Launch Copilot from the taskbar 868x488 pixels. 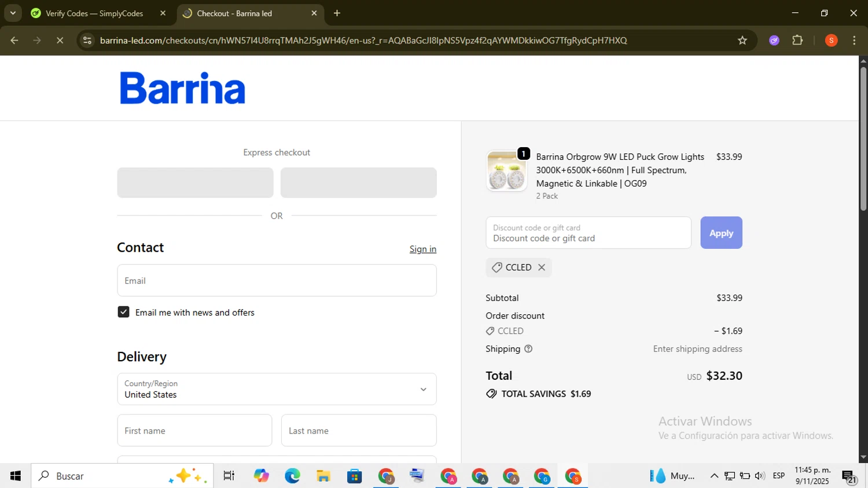pos(262,476)
